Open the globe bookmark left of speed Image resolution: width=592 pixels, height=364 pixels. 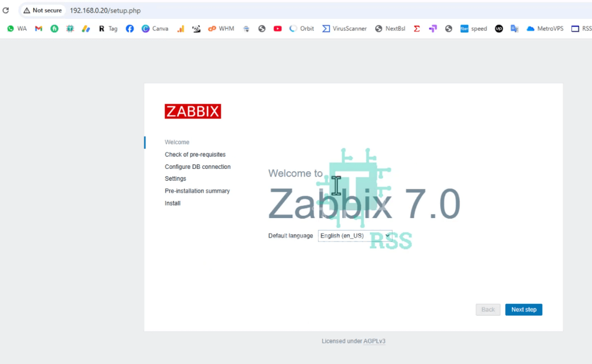449,29
